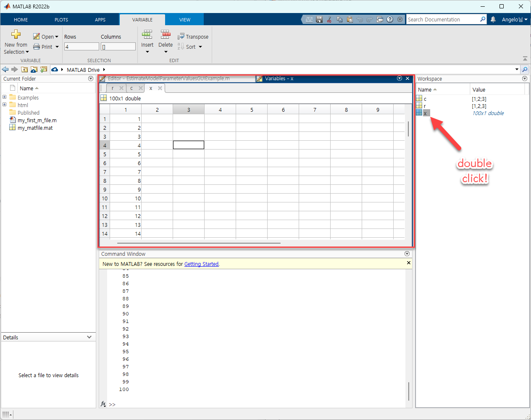Click column 5 header in variable grid

[x=252, y=110]
